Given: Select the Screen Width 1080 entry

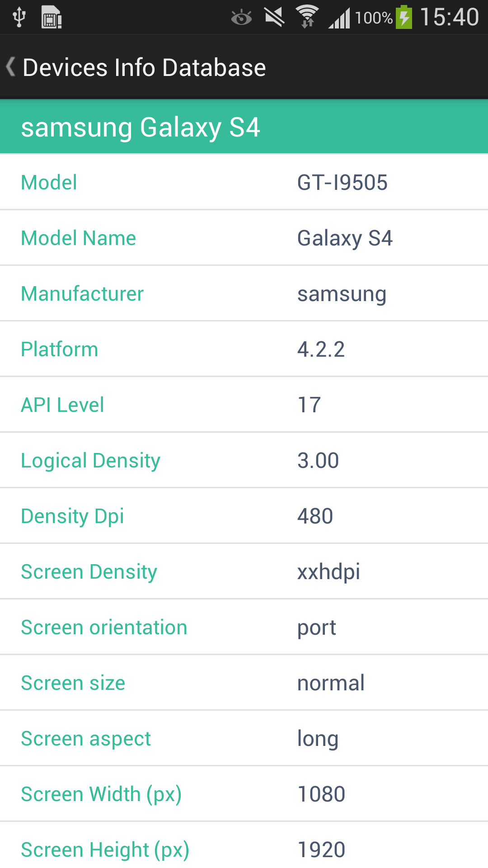Looking at the screenshot, I should point(244,794).
